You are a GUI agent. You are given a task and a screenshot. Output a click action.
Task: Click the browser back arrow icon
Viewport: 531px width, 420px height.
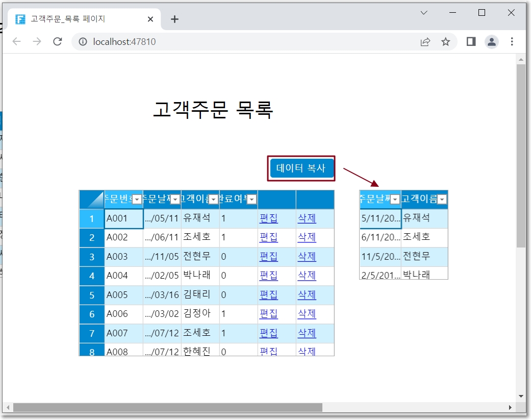[x=17, y=42]
